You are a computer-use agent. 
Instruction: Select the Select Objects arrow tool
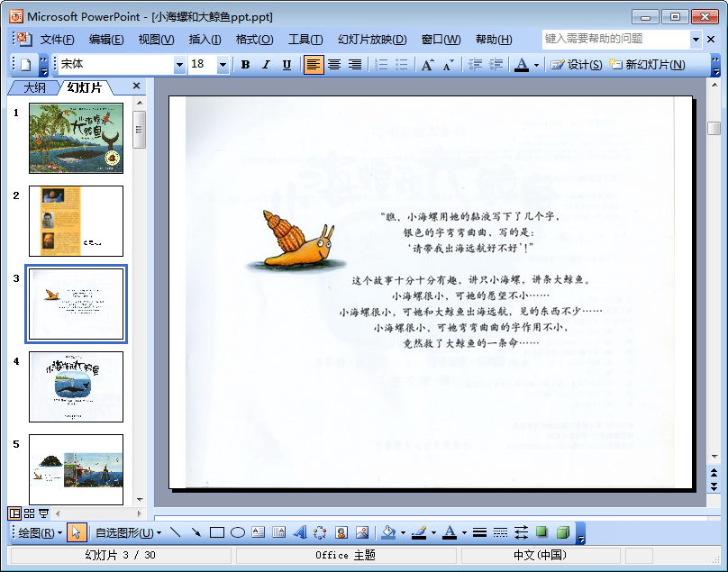[x=77, y=532]
